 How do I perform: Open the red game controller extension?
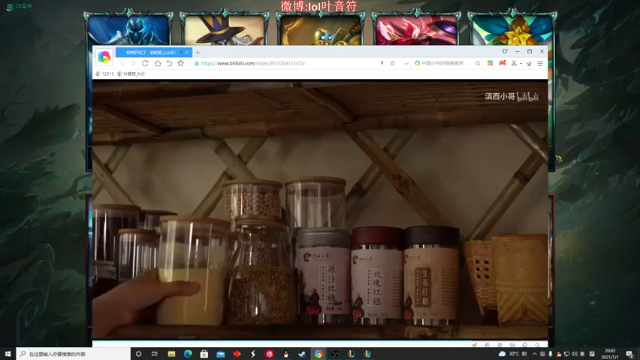coord(502,63)
